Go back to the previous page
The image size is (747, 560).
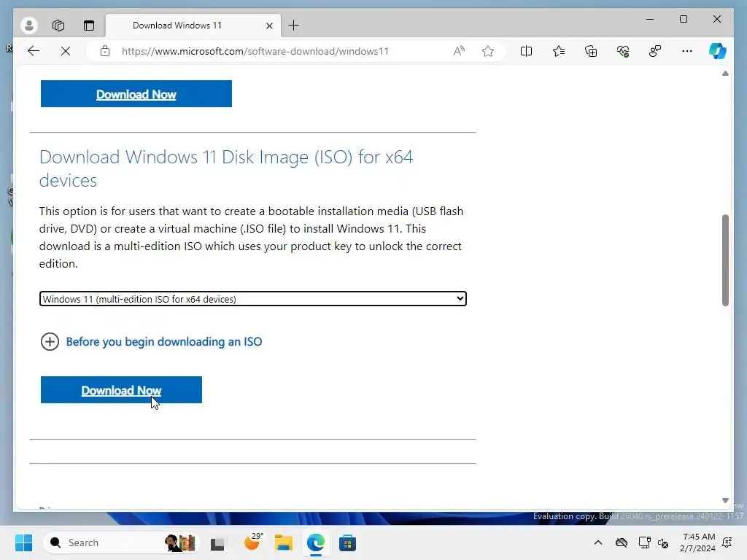pyautogui.click(x=34, y=51)
